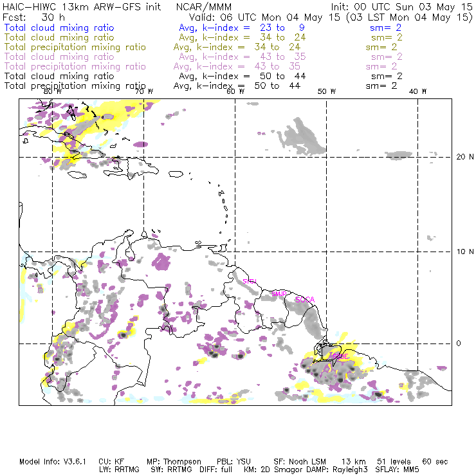Select the black 'Total cloud mixing ratio' legend line
This screenshot has width=476, height=476.
(x=59, y=76)
